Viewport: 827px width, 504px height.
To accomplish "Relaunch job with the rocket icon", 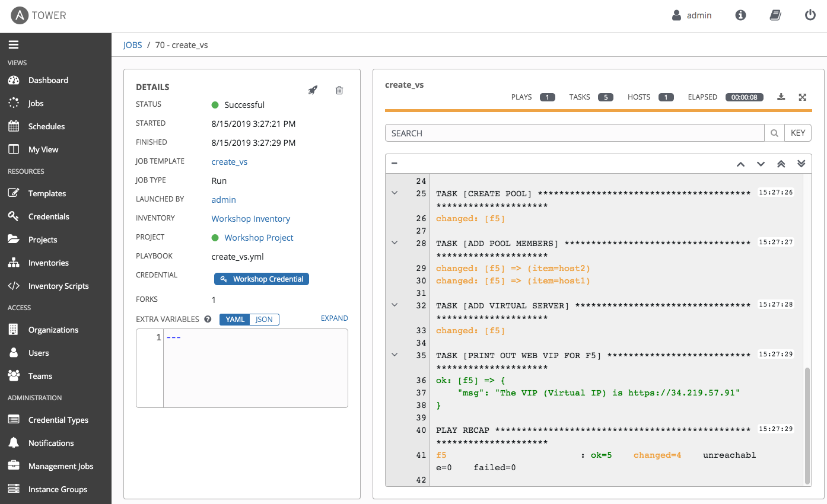I will coord(313,90).
